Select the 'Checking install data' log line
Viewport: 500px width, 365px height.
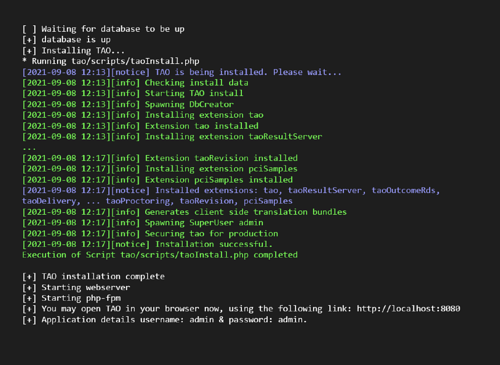[x=135, y=83]
